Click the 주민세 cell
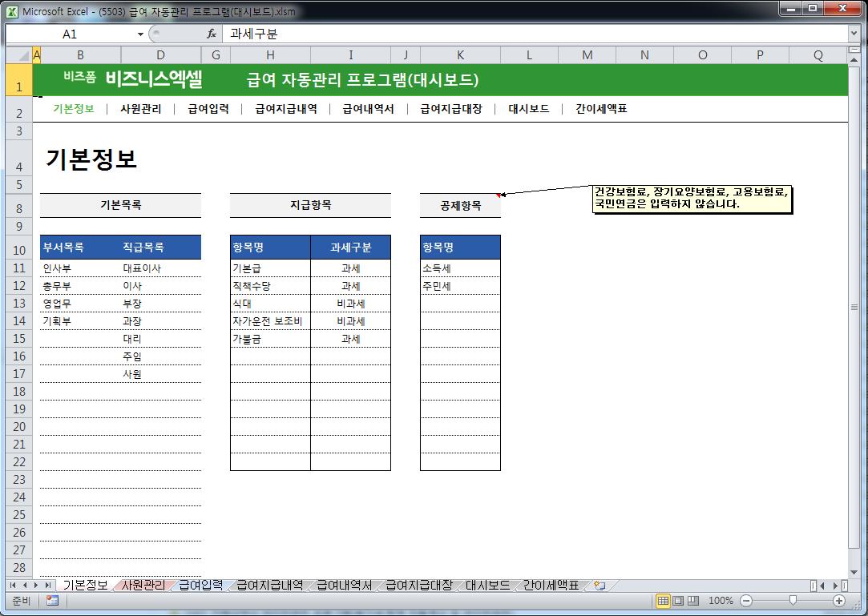This screenshot has width=868, height=616. click(x=460, y=286)
